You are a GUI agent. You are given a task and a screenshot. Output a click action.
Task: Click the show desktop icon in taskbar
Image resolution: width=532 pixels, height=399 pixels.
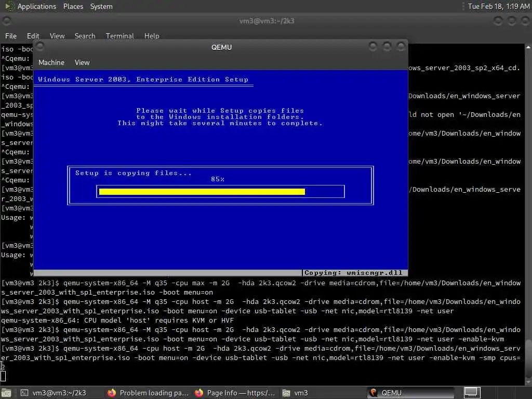(x=6, y=393)
